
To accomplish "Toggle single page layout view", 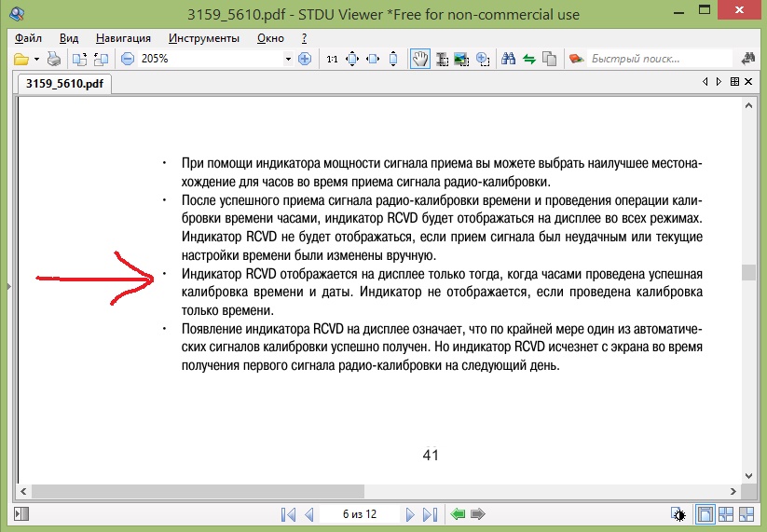I will pyautogui.click(x=706, y=514).
